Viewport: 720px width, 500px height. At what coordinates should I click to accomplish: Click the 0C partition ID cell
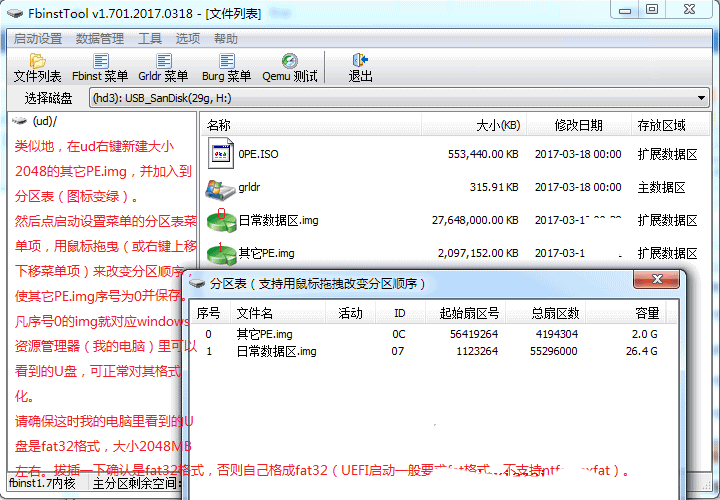click(399, 334)
